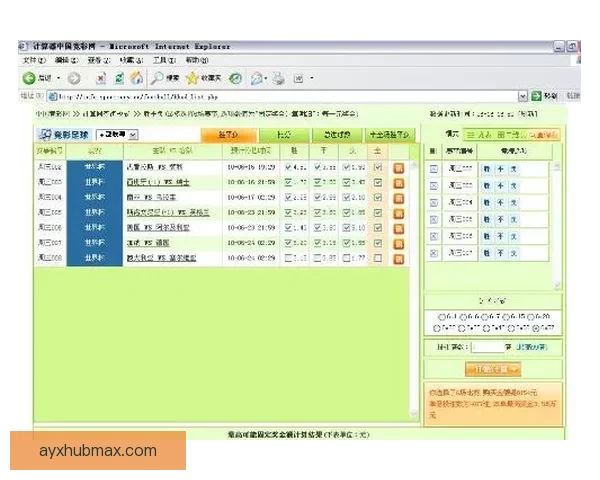The width and height of the screenshot is (600, 480).
Task: Select the 6串15 radio option
Action: (507, 317)
